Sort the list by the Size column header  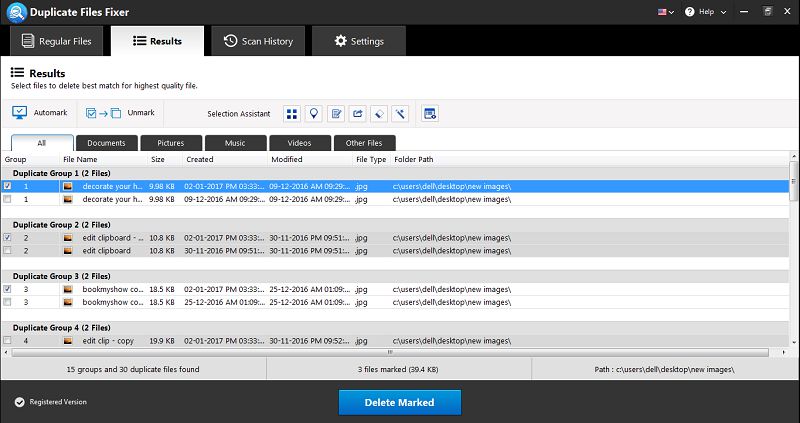(158, 159)
